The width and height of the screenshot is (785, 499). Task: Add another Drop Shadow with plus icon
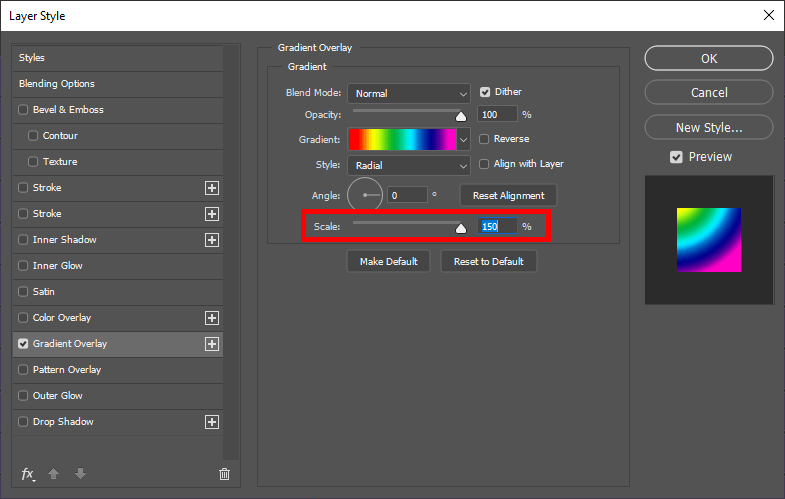coord(212,422)
